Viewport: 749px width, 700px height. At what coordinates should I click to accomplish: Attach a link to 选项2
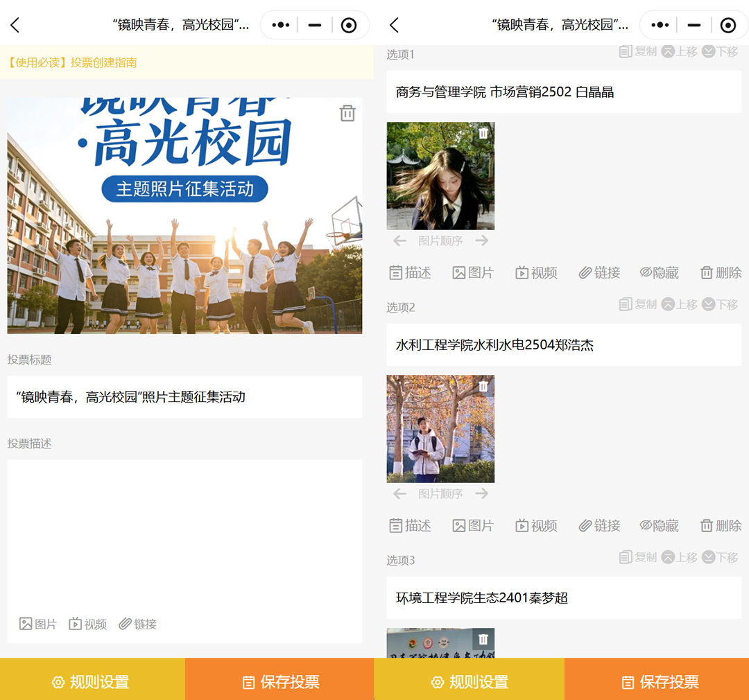click(x=599, y=525)
